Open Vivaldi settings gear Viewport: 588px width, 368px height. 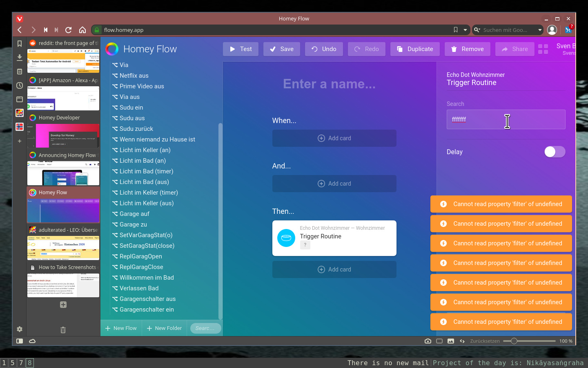20,329
